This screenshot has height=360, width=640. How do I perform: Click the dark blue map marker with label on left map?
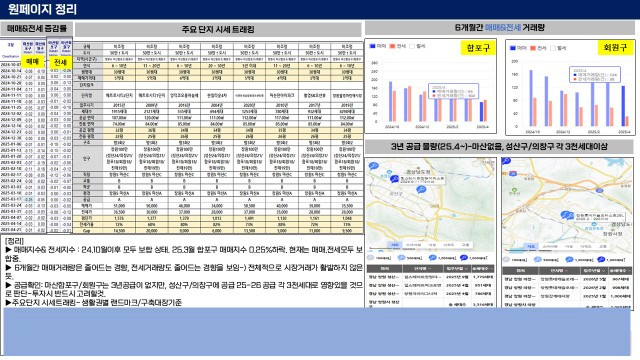[x=394, y=179]
